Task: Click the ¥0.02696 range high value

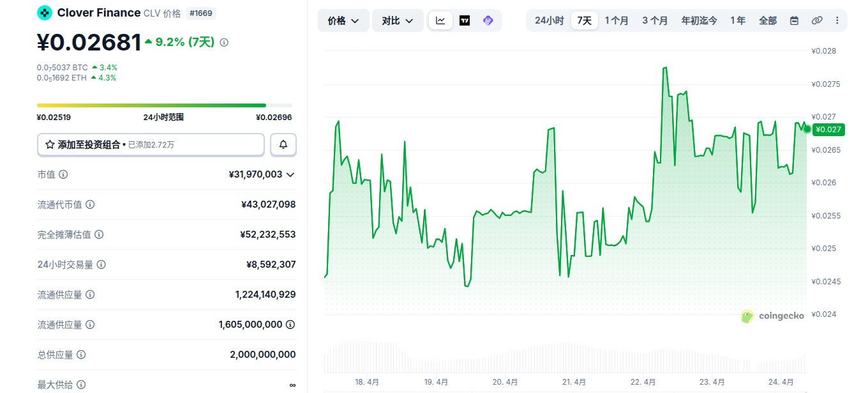Action: pyautogui.click(x=274, y=117)
